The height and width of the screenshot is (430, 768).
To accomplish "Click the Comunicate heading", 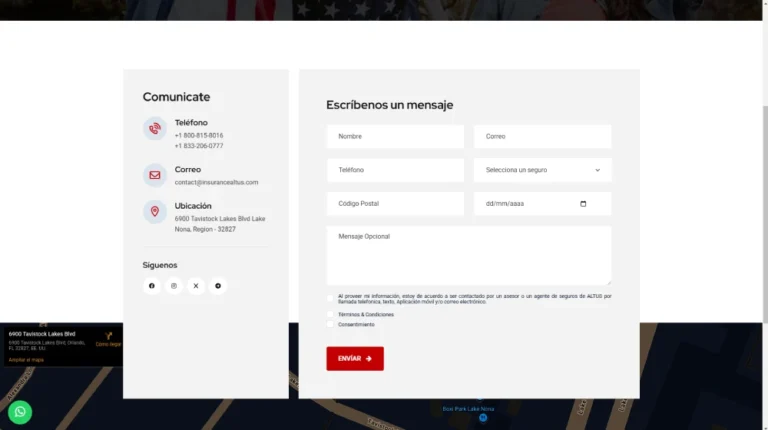I will coord(176,96).
